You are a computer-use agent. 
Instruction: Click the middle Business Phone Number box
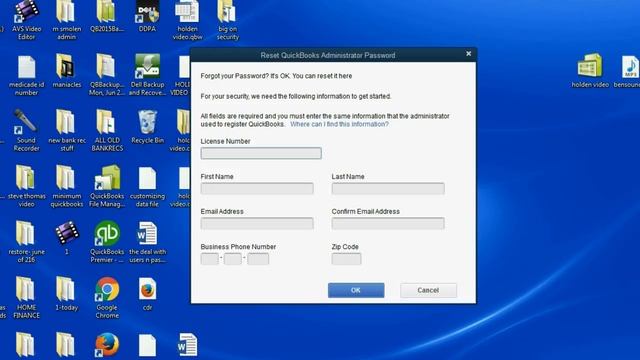(x=233, y=259)
